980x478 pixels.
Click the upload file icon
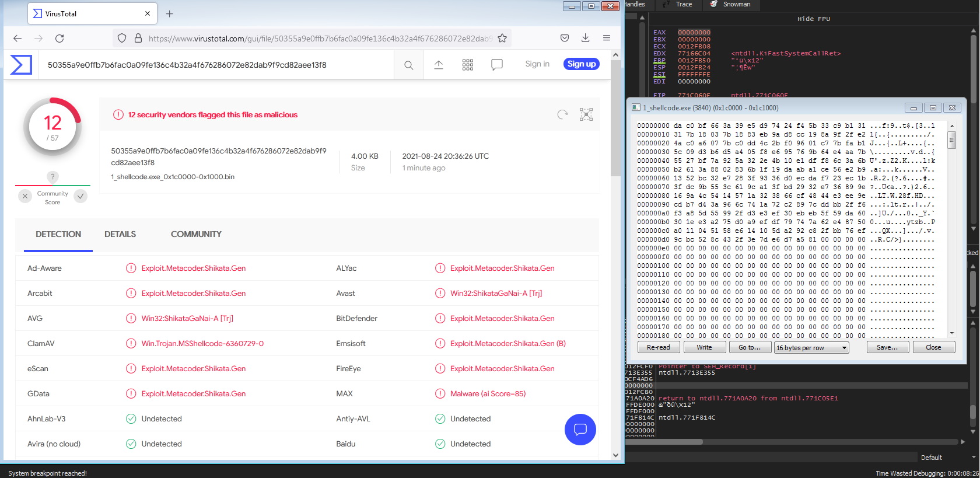(439, 65)
